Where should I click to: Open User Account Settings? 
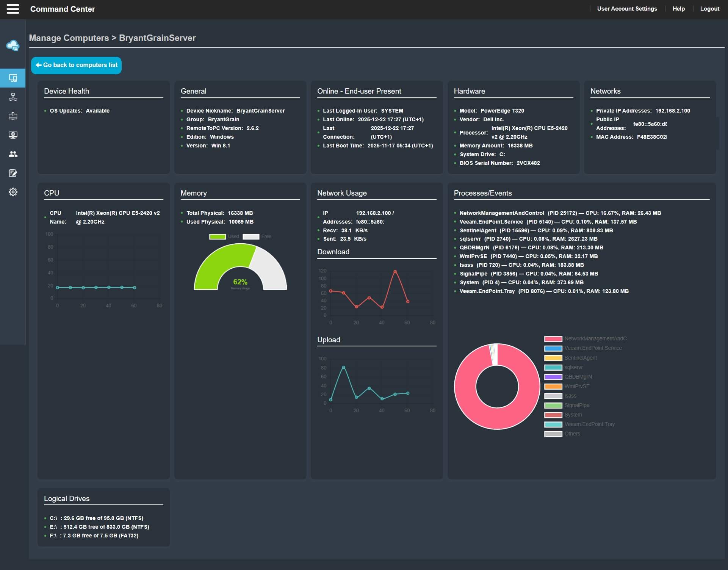[x=627, y=9]
